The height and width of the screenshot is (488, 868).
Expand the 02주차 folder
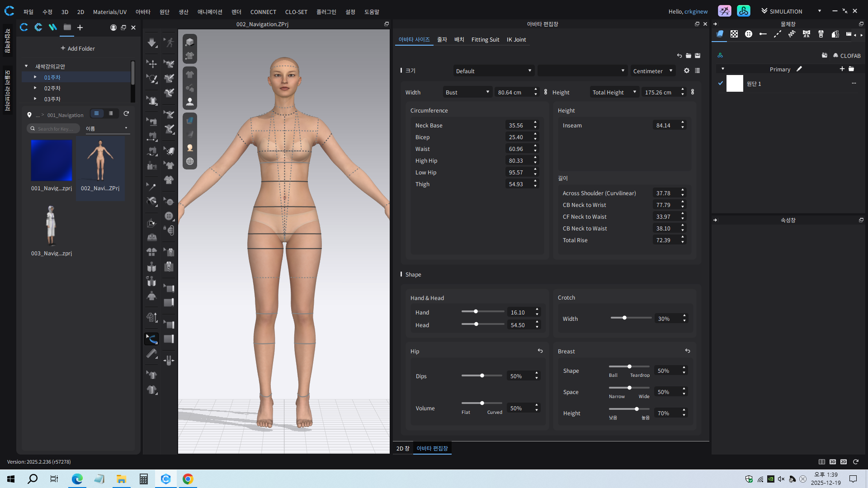tap(35, 88)
